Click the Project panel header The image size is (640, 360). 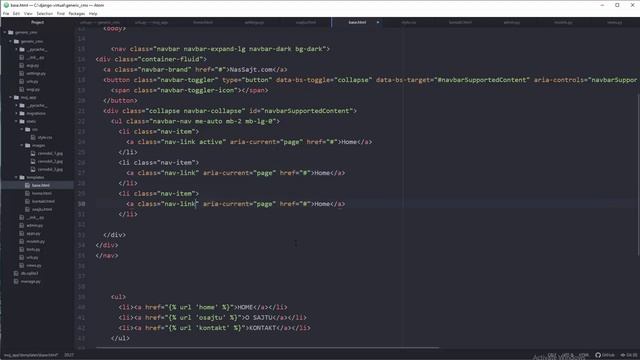coord(38,22)
